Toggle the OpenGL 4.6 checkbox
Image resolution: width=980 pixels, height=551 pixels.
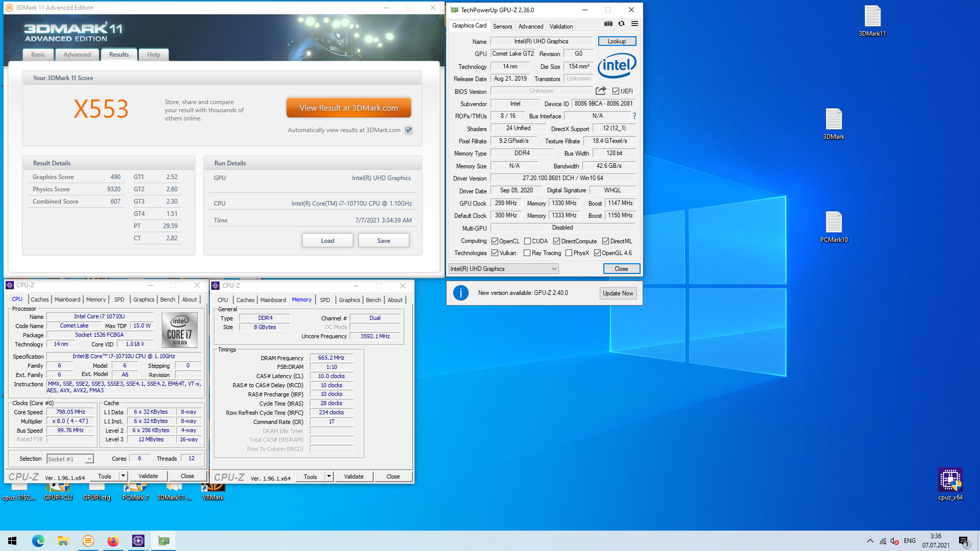597,253
